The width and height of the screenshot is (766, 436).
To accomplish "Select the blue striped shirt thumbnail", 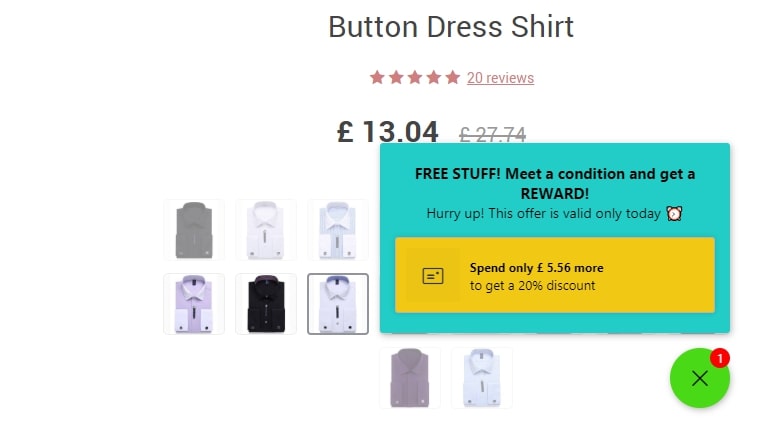I will point(338,229).
